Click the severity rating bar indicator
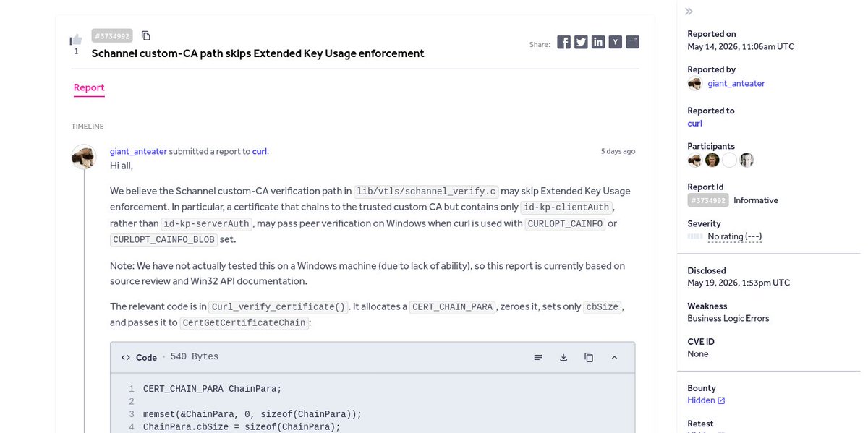 (x=695, y=236)
